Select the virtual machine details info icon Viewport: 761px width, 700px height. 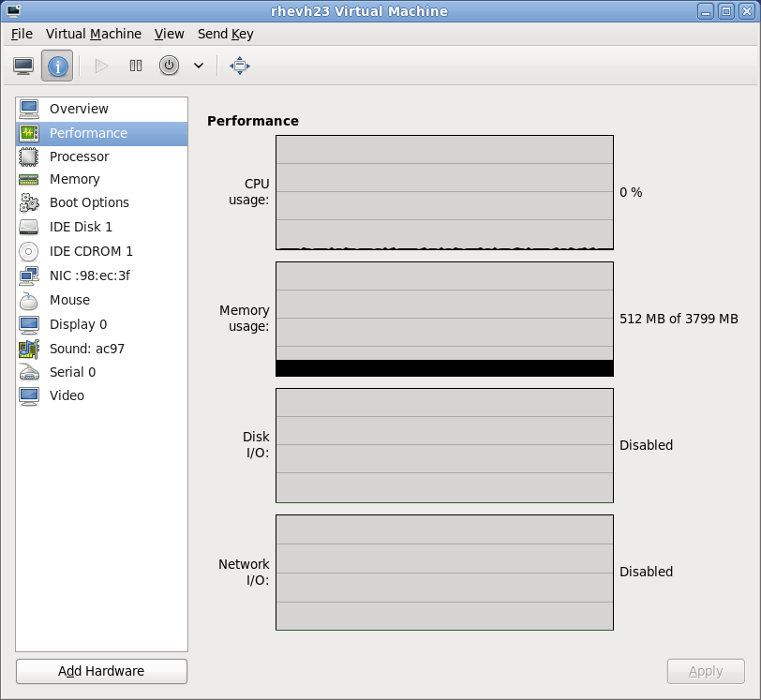tap(59, 66)
